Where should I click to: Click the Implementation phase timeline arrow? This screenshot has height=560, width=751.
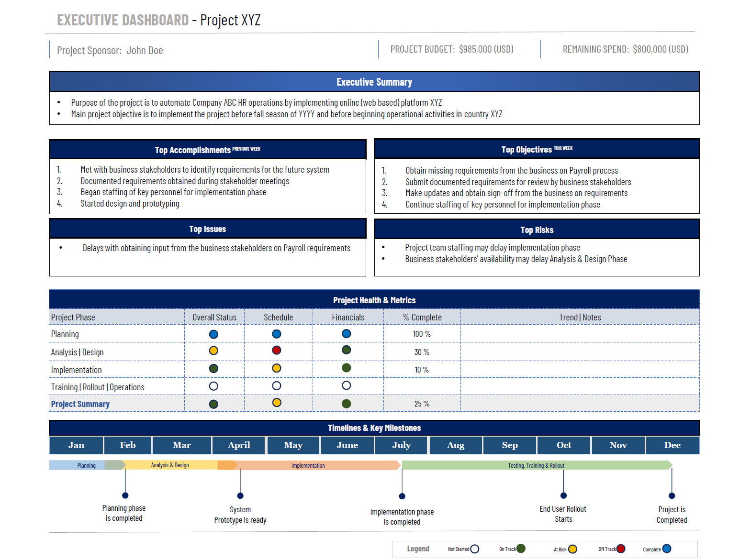[316, 465]
